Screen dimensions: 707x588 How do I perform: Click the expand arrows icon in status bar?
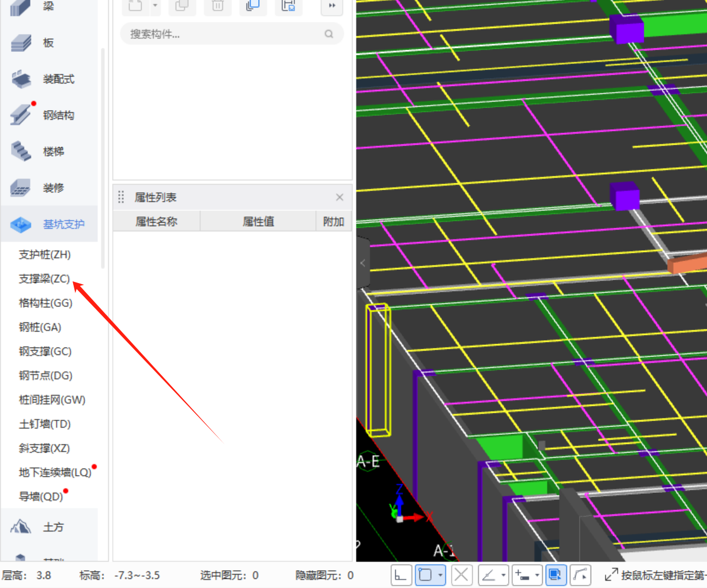611,575
